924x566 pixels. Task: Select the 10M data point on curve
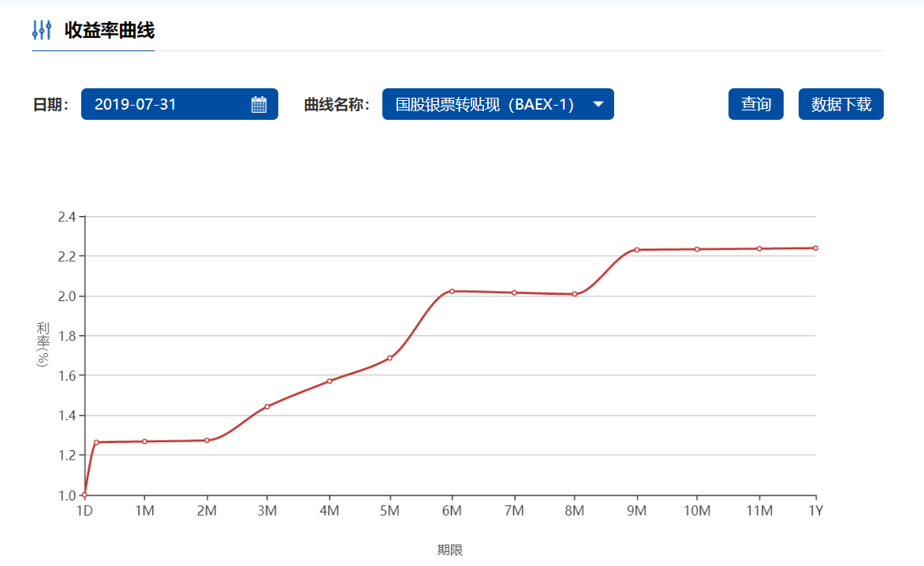coord(697,249)
